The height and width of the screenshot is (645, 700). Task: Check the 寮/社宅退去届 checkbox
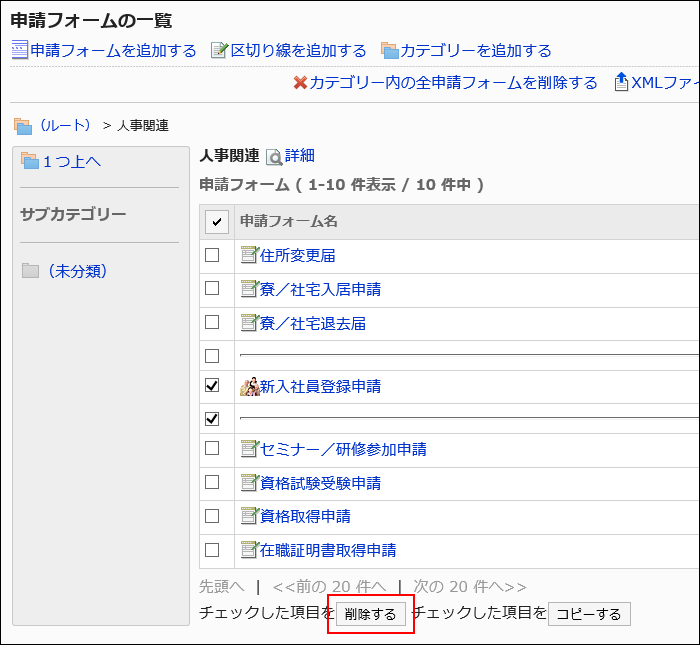212,322
